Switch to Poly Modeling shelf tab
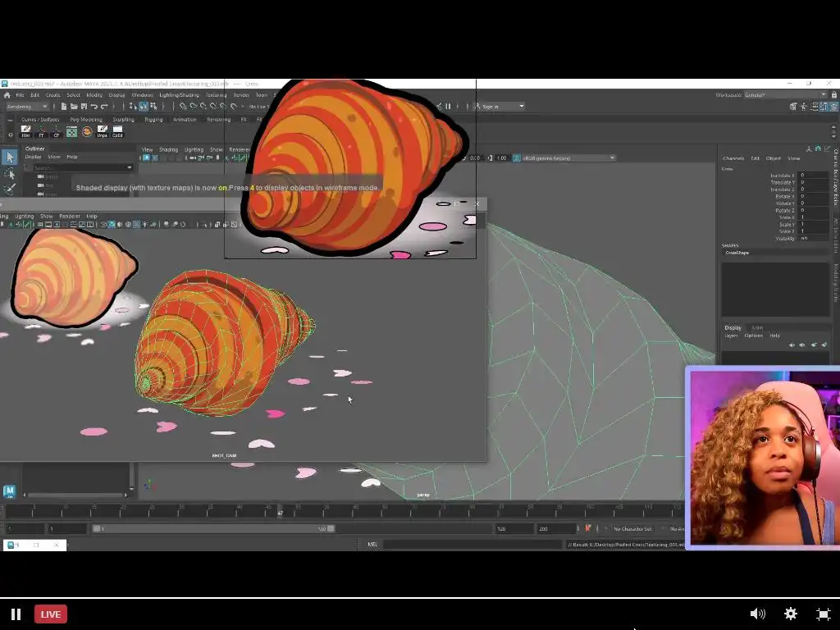Screen dimensions: 840x630 85,120
